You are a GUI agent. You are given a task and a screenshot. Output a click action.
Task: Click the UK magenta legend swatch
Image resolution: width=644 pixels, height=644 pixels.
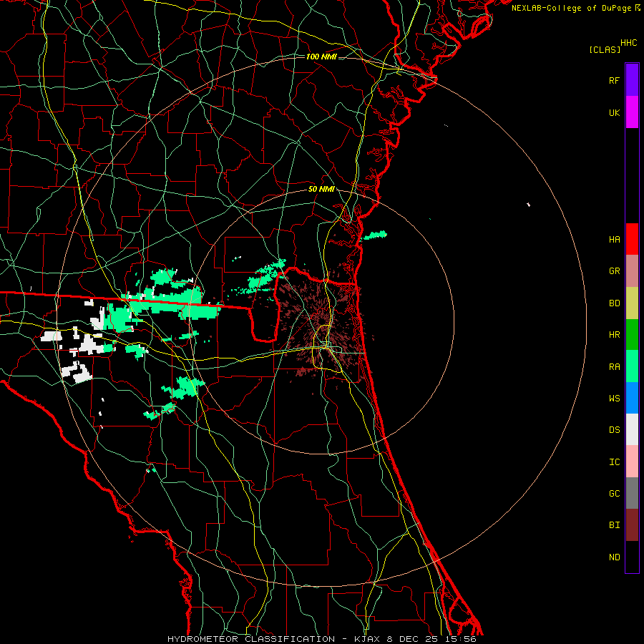coord(632,112)
